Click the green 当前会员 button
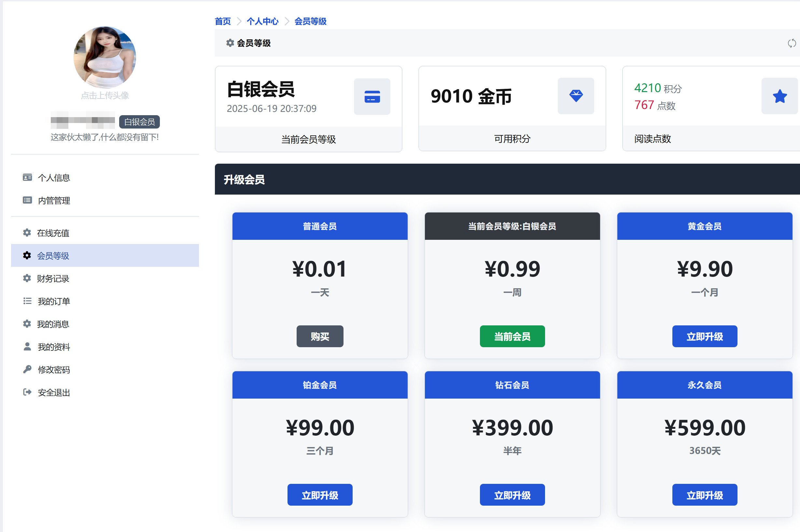Screen dimensions: 800x532 click(512, 336)
